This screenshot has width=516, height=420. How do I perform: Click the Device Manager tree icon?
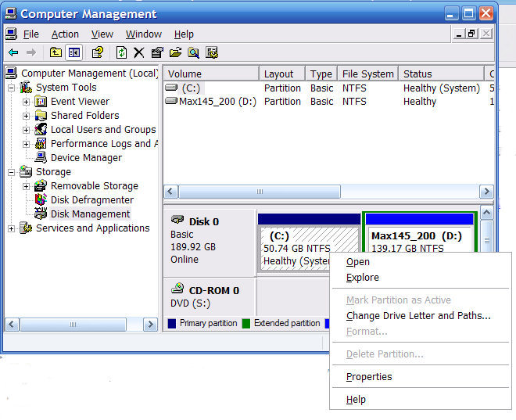coord(41,158)
